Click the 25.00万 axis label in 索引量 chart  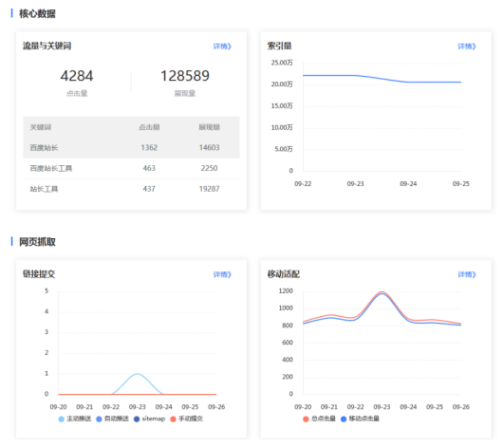click(x=282, y=63)
